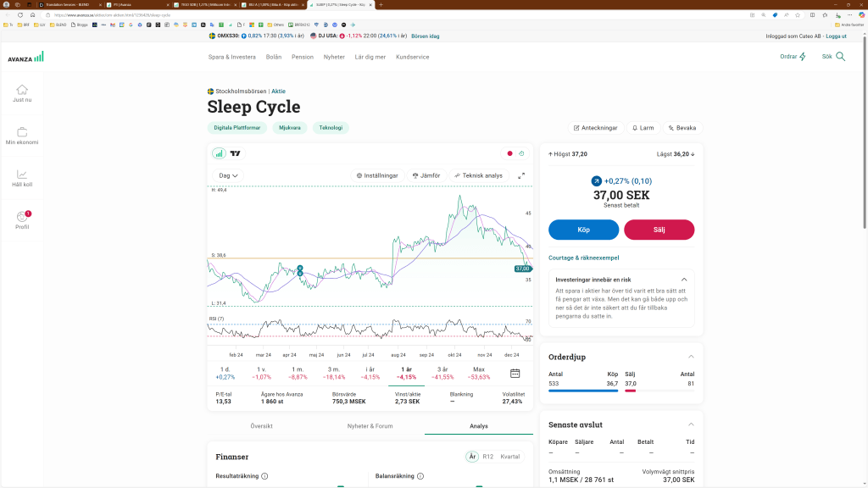
Task: Click the Resultaträkning info icon
Action: point(264,476)
